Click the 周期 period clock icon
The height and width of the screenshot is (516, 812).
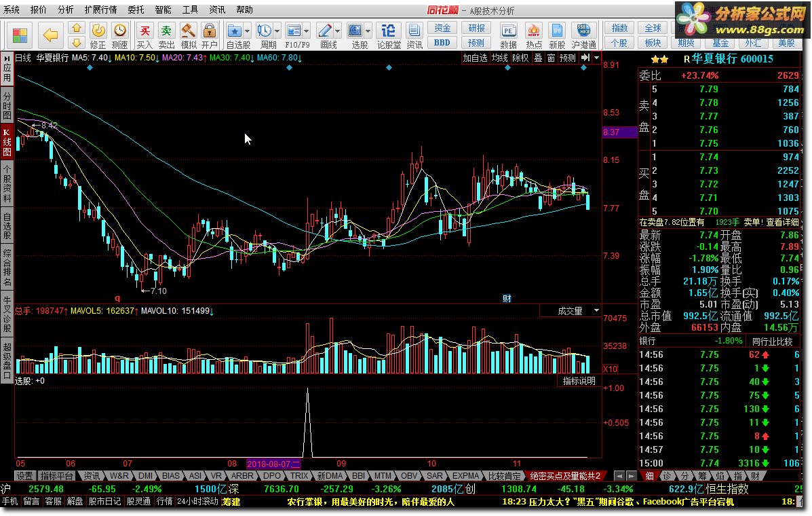pos(265,31)
